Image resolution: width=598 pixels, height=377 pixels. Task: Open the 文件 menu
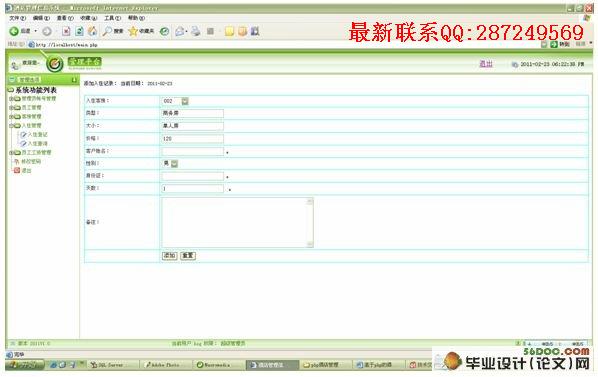tap(17, 18)
